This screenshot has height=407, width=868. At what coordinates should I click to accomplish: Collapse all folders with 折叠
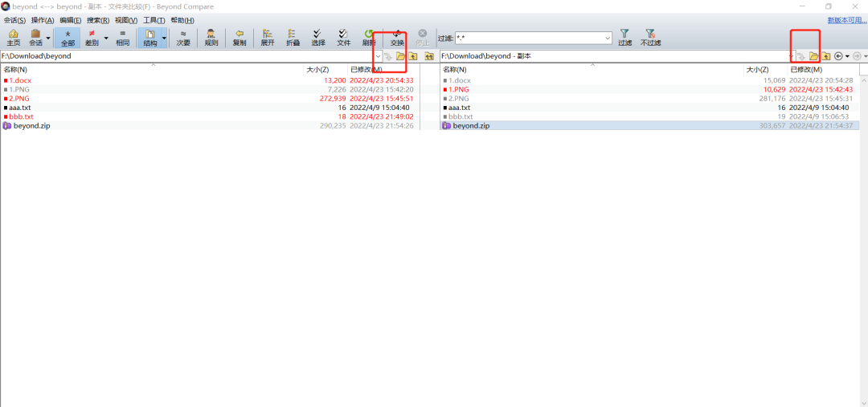coord(293,38)
